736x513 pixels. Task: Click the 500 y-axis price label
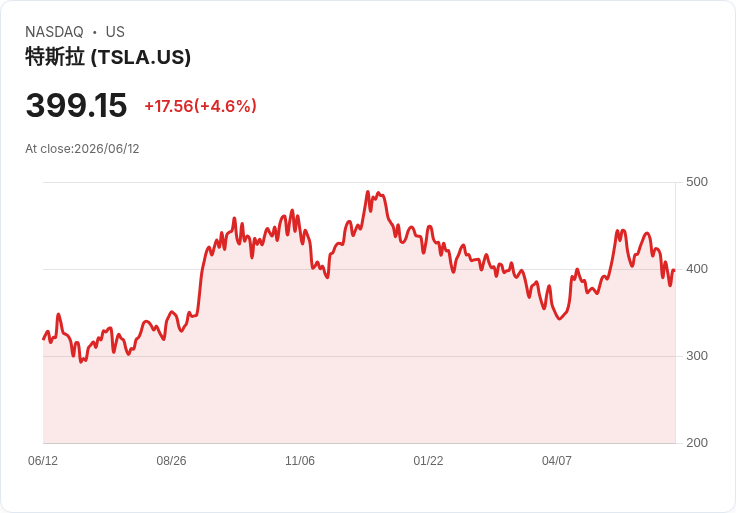coord(697,182)
